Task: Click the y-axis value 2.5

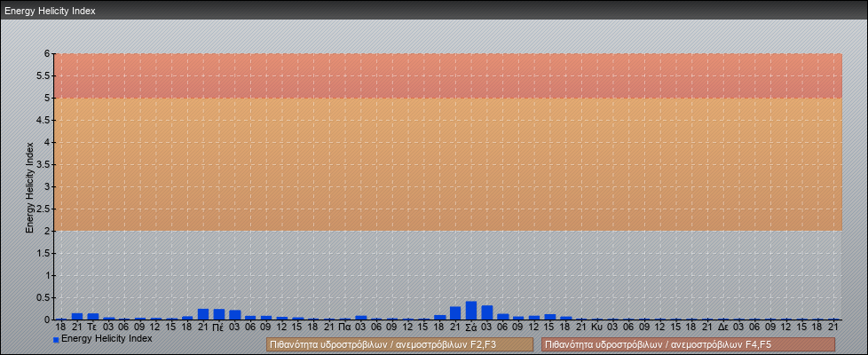Action: pyautogui.click(x=43, y=209)
